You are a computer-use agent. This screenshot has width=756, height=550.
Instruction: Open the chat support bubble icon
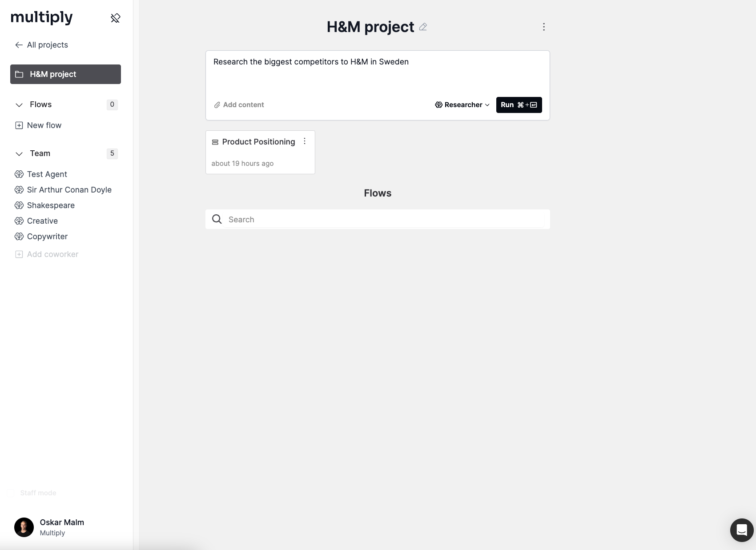[x=741, y=530]
